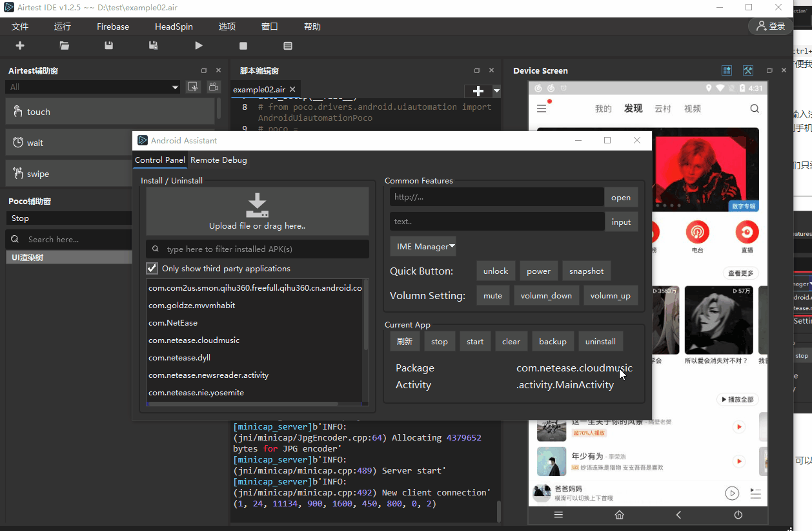Open the Firebase menu
Image resolution: width=812 pixels, height=531 pixels.
pos(113,26)
